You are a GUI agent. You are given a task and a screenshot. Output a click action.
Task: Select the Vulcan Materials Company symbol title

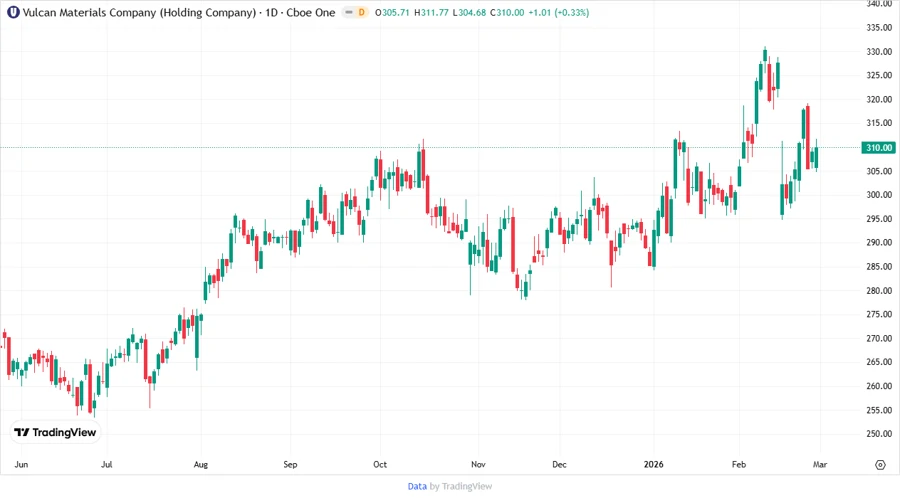click(x=139, y=12)
